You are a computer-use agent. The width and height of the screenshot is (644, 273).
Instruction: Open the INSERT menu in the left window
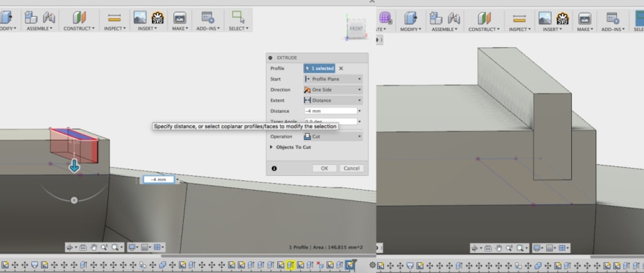(x=147, y=28)
